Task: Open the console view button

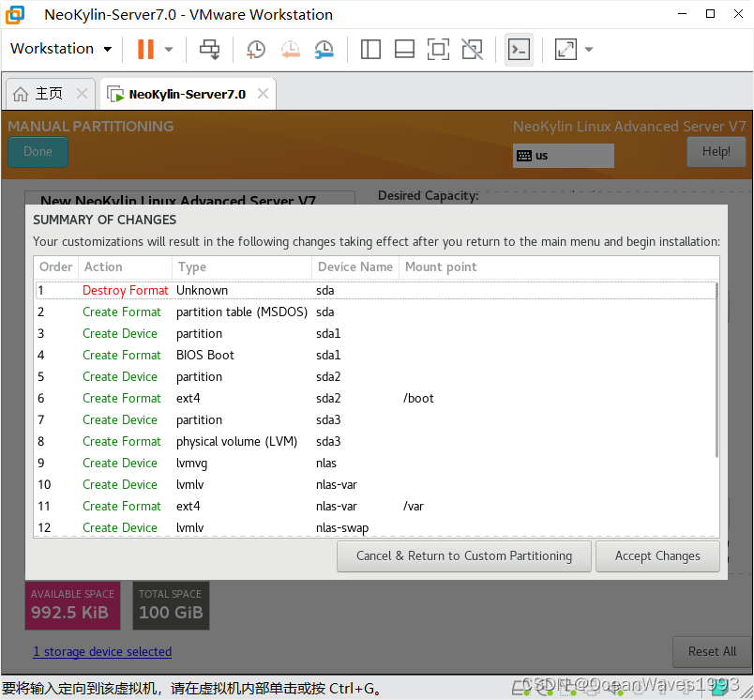Action: click(x=519, y=49)
